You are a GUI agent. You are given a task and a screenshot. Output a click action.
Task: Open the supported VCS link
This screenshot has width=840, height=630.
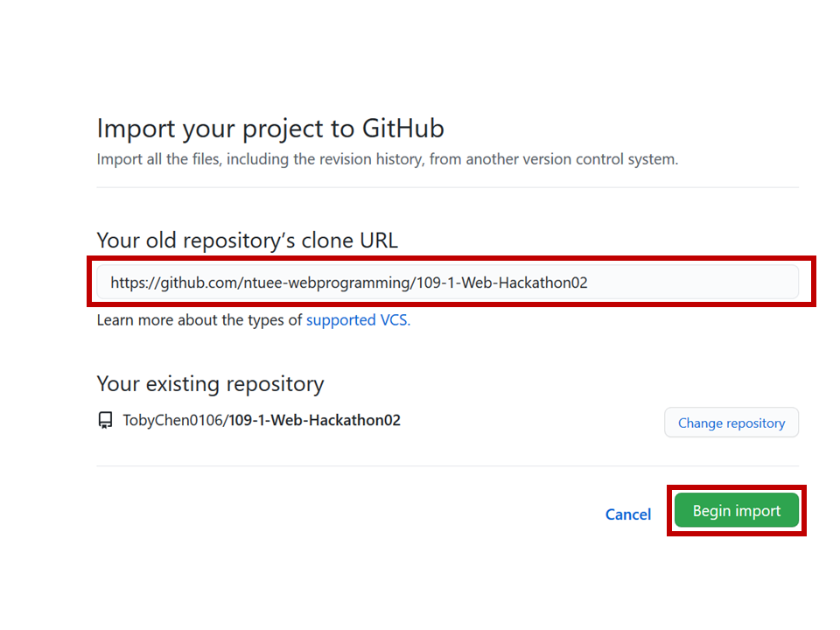358,320
